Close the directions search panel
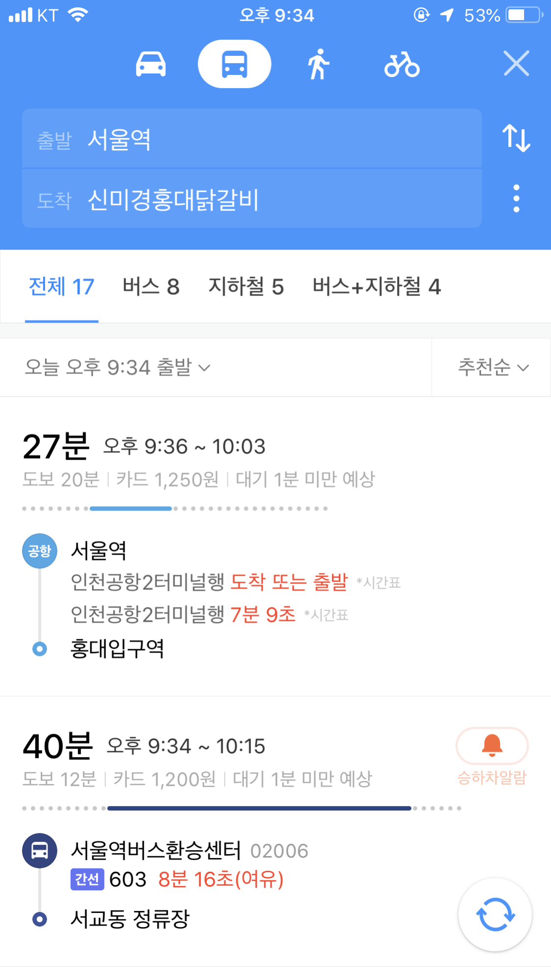This screenshot has width=551, height=980. [x=516, y=64]
